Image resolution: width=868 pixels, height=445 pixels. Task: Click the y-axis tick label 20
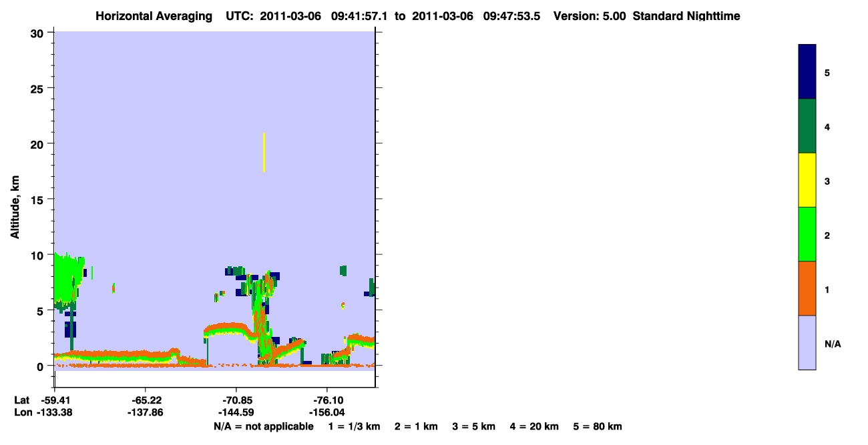click(39, 143)
